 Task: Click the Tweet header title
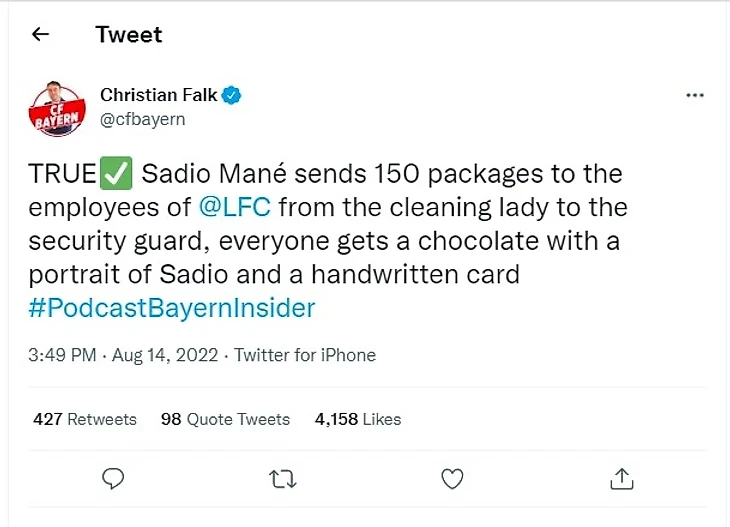[128, 34]
